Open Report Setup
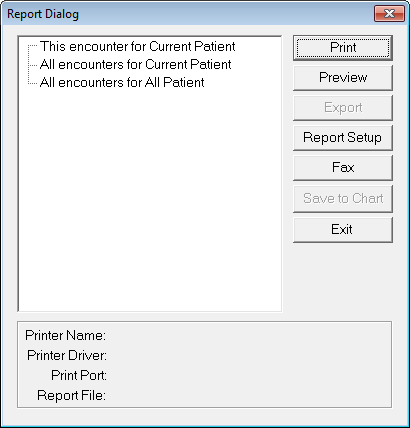The height and width of the screenshot is (428, 410). pos(343,138)
